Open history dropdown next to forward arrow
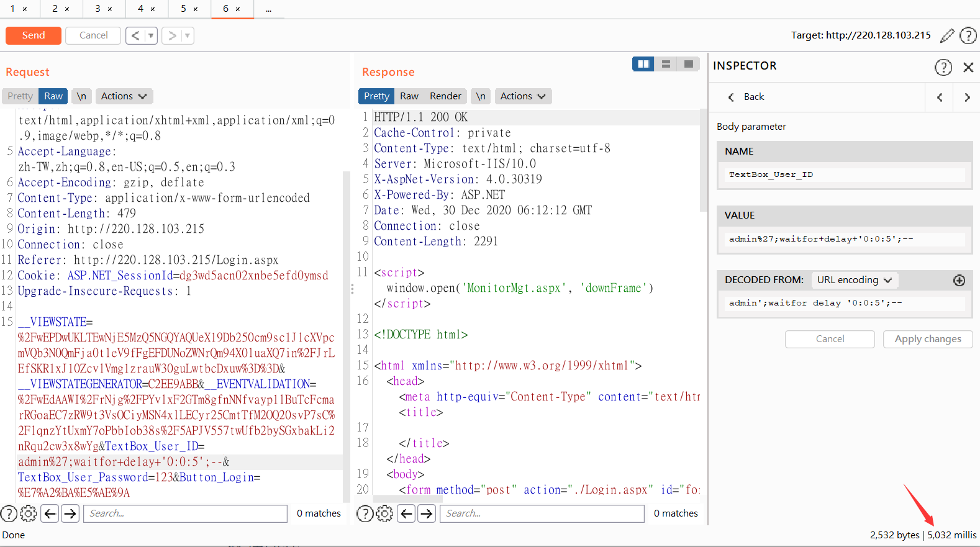 tap(188, 35)
